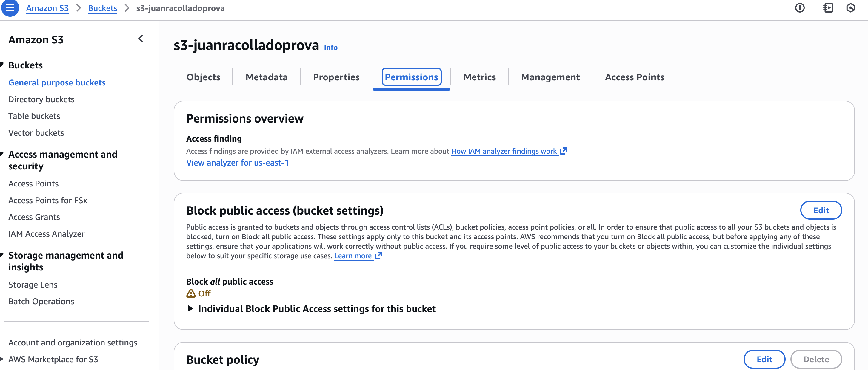Go to Buckets breadcrumb link
Image resolution: width=868 pixels, height=370 pixels.
click(102, 8)
